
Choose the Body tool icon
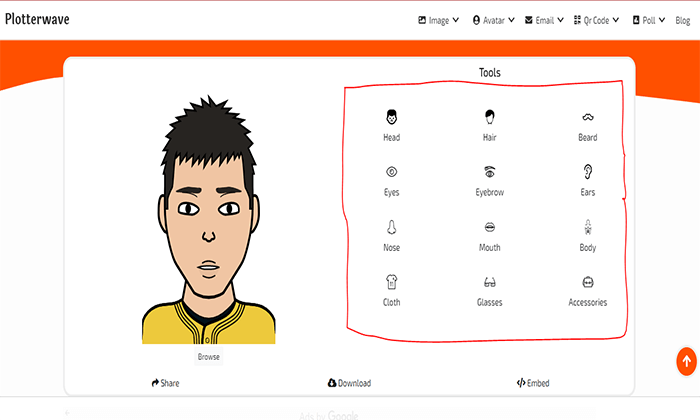click(x=588, y=227)
